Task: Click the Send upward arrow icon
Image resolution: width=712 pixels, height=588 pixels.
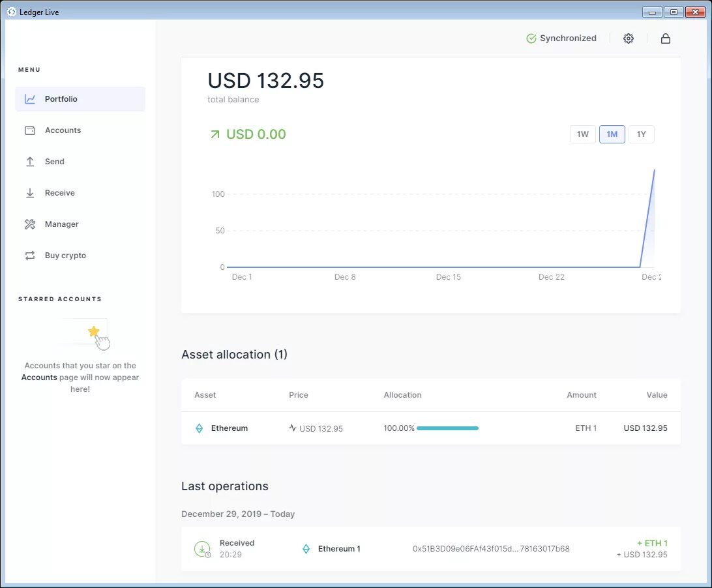Action: (x=30, y=162)
